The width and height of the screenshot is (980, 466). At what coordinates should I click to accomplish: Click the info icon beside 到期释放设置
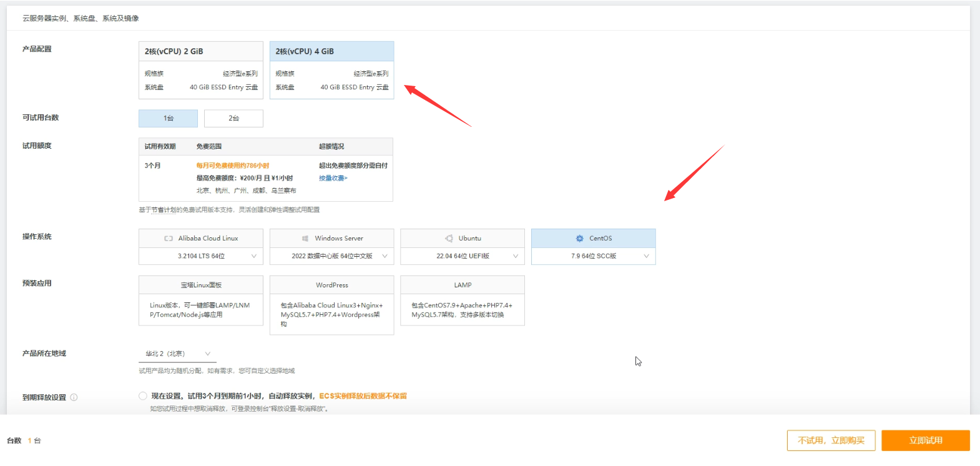point(74,397)
